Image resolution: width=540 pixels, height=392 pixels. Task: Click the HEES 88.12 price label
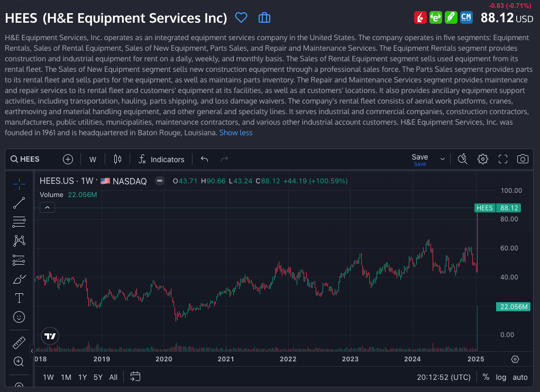(x=497, y=208)
